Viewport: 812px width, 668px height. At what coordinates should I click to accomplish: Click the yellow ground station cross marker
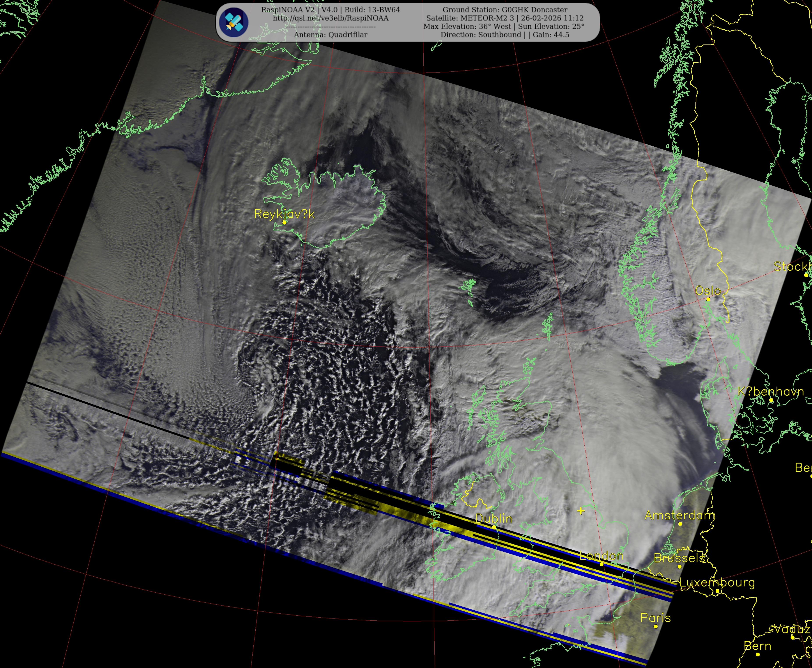click(x=581, y=511)
